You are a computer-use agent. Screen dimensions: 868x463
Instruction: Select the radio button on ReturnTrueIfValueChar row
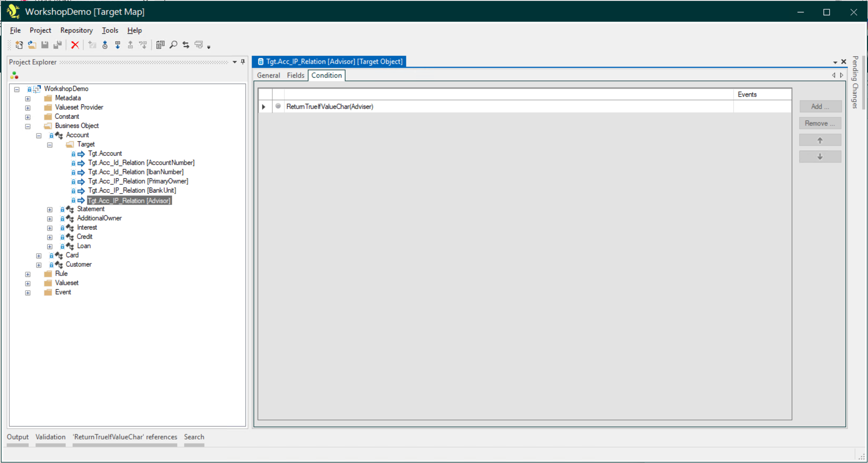(x=278, y=106)
